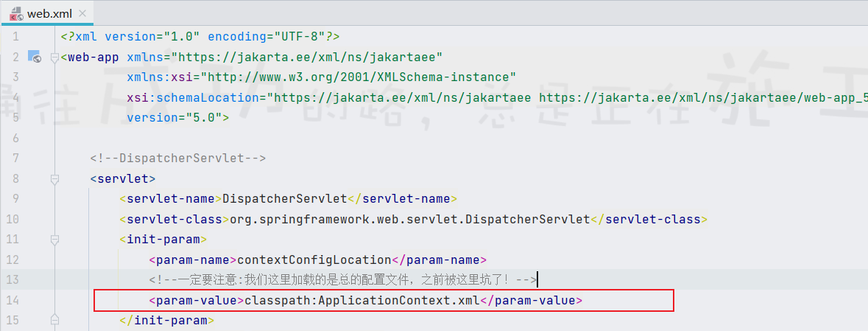Click DispatcherServlet text inside servlet-name
This screenshot has width=868, height=331.
[284, 198]
